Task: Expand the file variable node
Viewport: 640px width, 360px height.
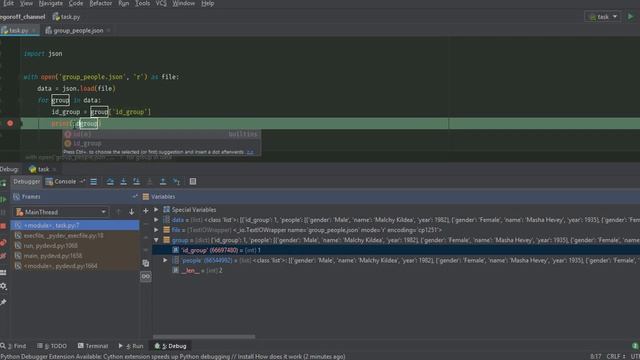Action: [x=156, y=230]
